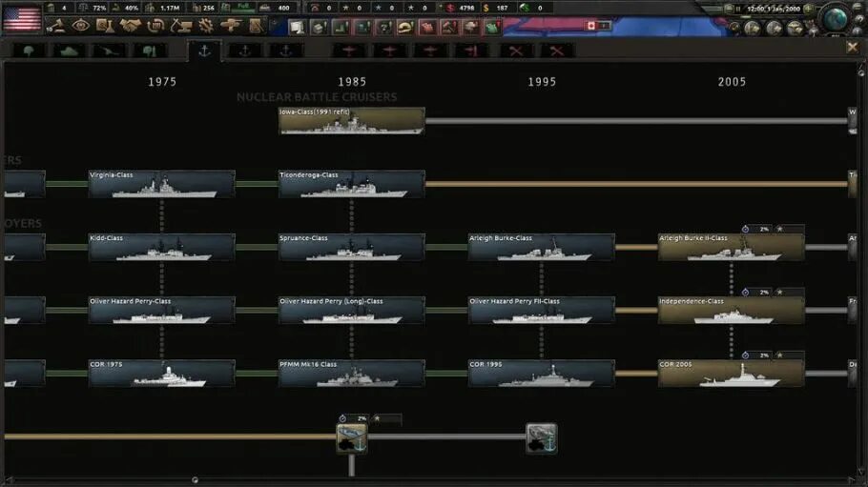The image size is (868, 487).
Task: Click the first round map mode button
Action: [x=752, y=27]
